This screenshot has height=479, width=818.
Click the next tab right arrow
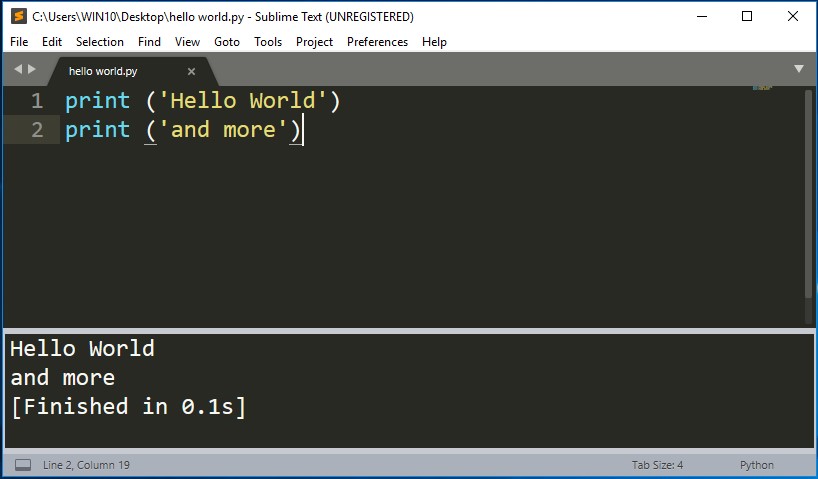pos(32,69)
